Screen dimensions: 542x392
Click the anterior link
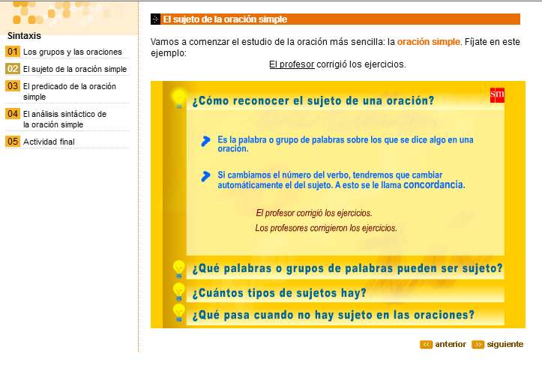click(451, 344)
